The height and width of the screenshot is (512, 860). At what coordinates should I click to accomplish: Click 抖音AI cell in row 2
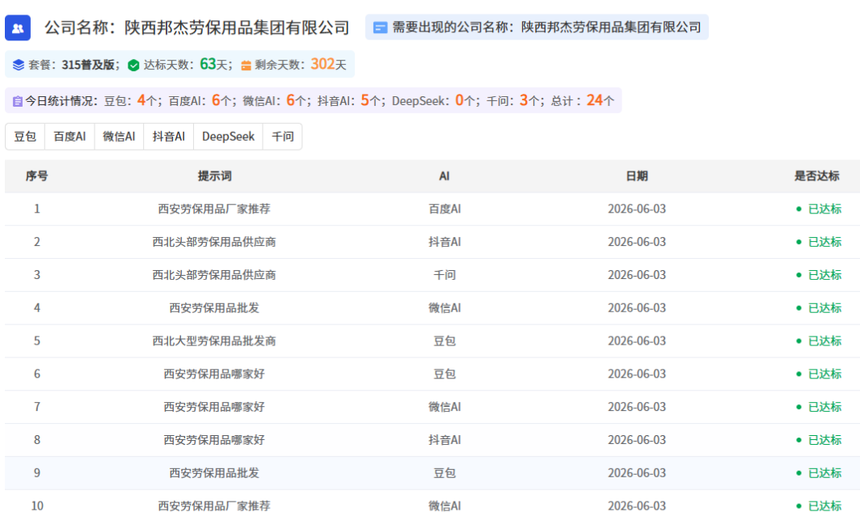click(445, 242)
